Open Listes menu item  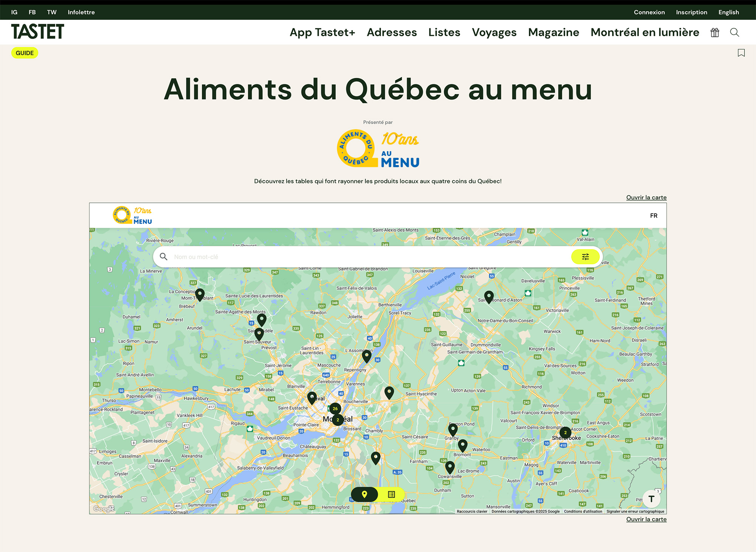tap(444, 33)
